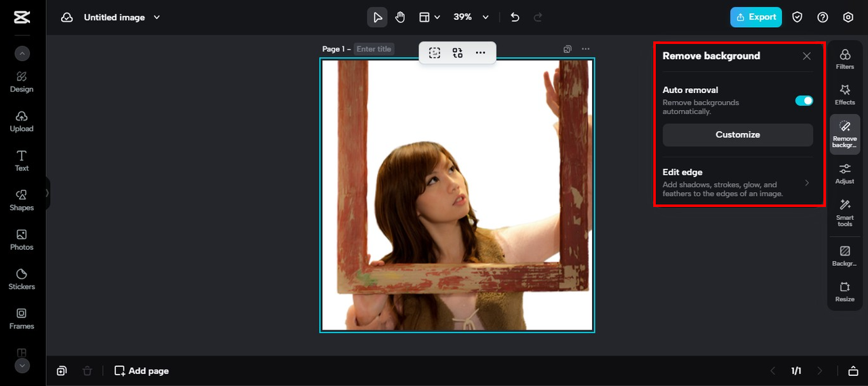
Task: Select the Hand pan tool
Action: pyautogui.click(x=400, y=18)
